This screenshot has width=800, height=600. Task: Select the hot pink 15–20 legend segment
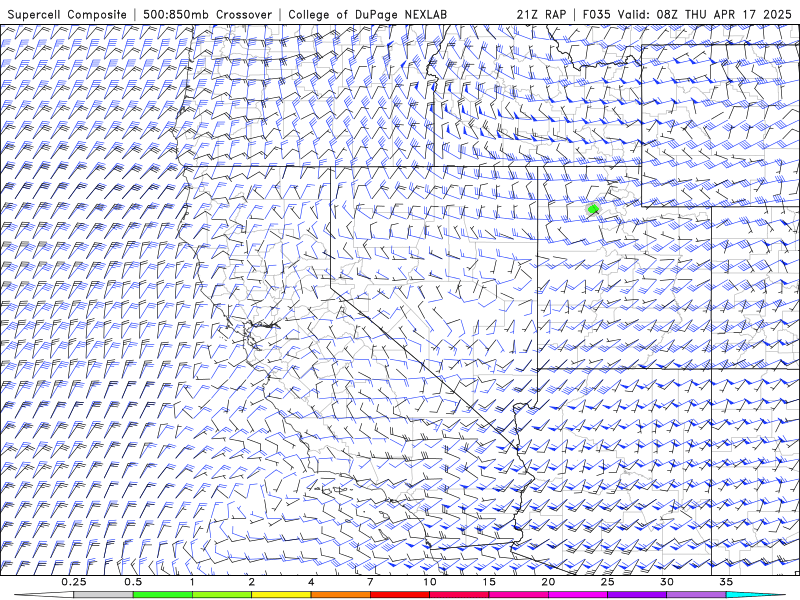click(518, 595)
